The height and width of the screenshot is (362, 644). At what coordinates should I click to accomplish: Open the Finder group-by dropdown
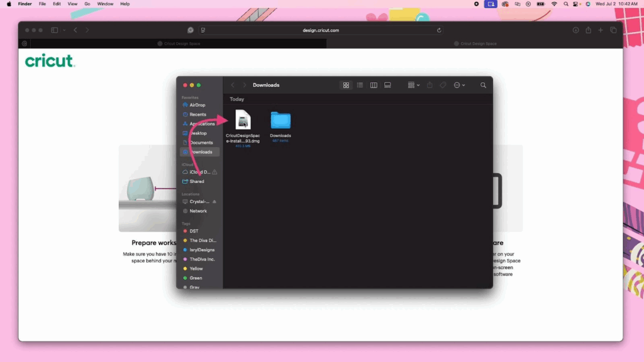click(x=413, y=85)
